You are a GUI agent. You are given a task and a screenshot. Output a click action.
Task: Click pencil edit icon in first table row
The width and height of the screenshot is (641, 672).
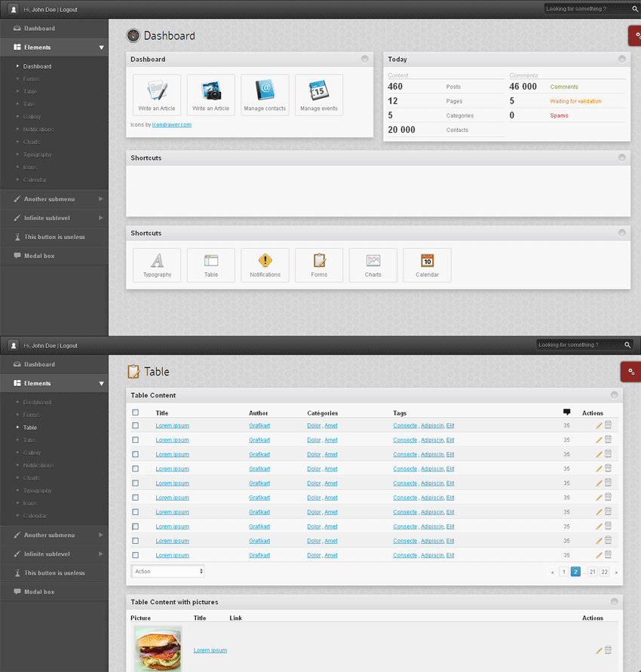(599, 425)
